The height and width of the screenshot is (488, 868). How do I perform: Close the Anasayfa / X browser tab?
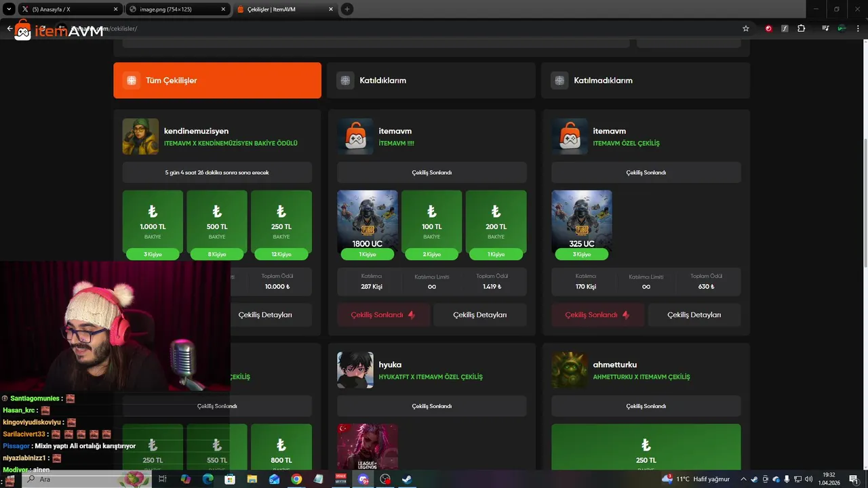pyautogui.click(x=115, y=9)
